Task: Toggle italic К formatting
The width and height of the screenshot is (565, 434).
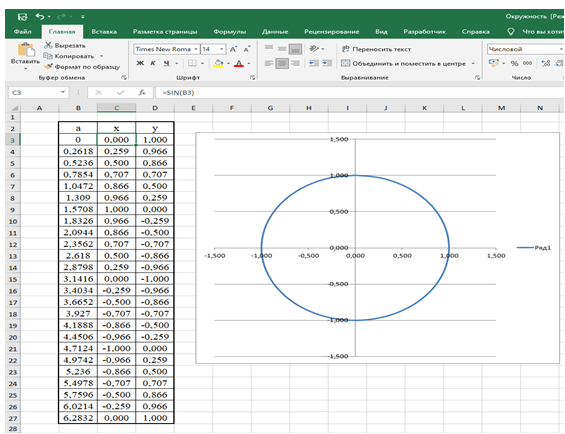Action: [x=153, y=63]
